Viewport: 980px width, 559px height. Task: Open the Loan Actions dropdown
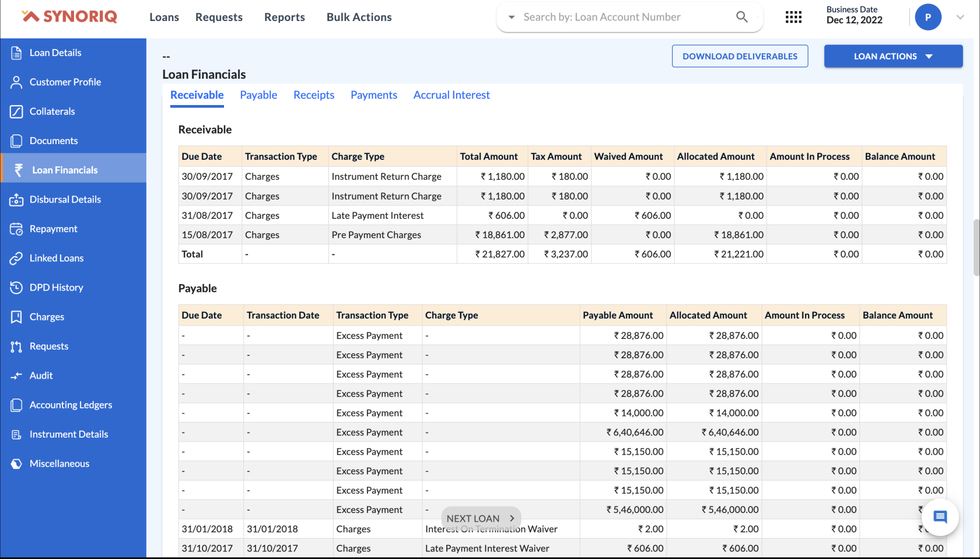893,56
